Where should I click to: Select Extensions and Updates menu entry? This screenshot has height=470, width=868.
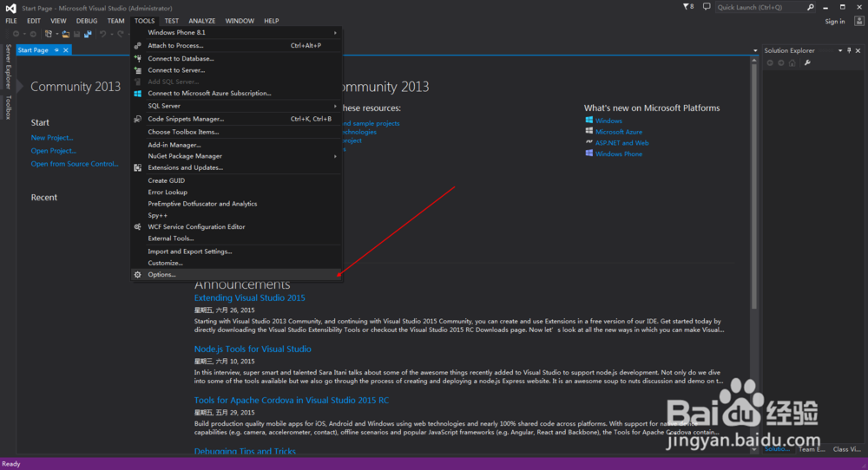pos(236,167)
